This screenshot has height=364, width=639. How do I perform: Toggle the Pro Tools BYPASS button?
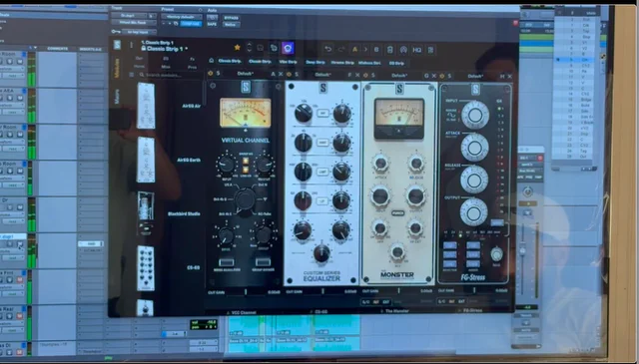231,18
